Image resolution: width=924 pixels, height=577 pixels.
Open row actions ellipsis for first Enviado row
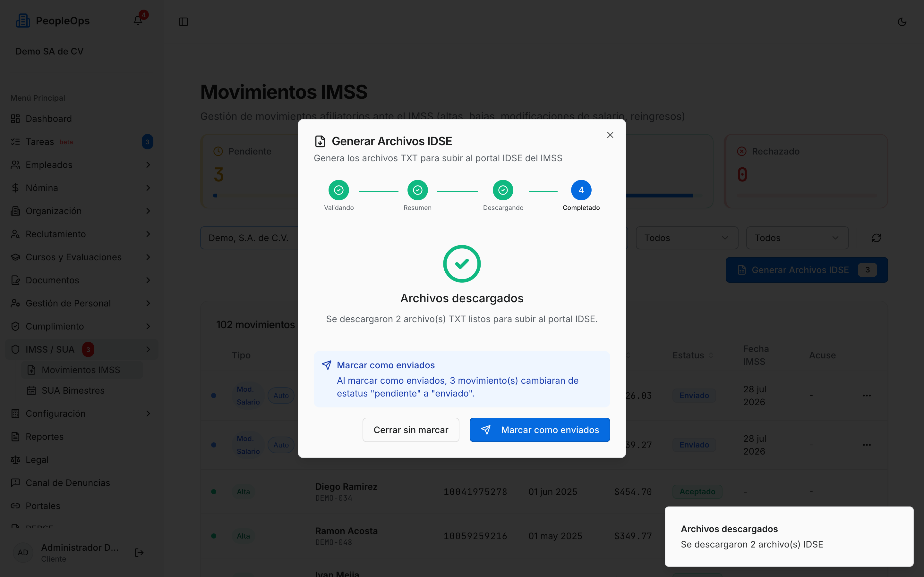867,396
